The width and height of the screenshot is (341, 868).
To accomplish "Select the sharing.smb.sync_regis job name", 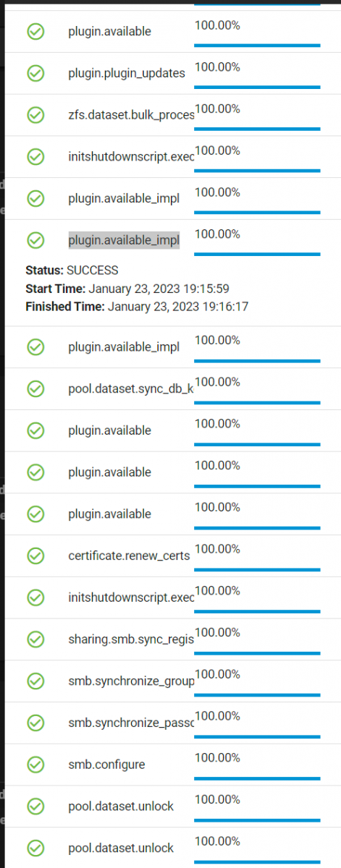I will (x=131, y=639).
